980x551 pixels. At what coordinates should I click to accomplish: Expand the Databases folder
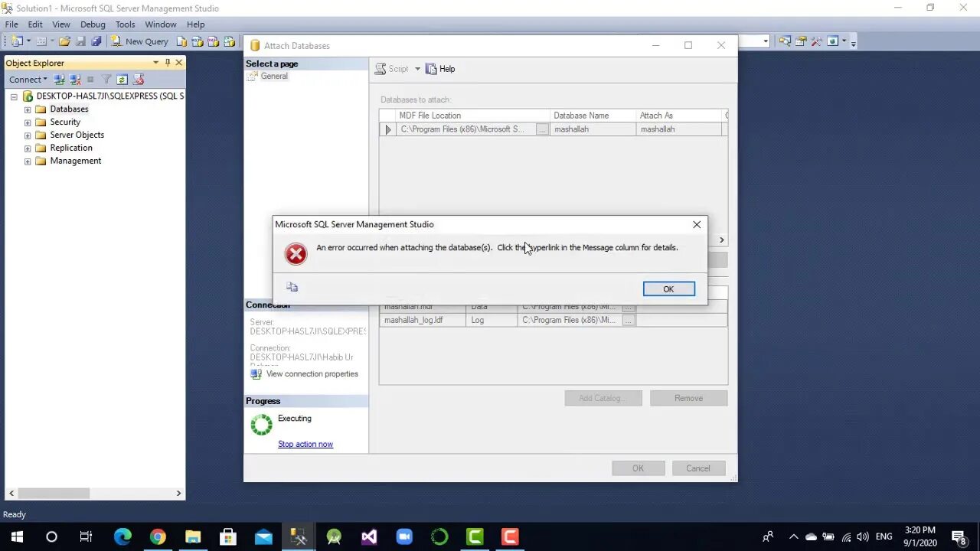[28, 109]
